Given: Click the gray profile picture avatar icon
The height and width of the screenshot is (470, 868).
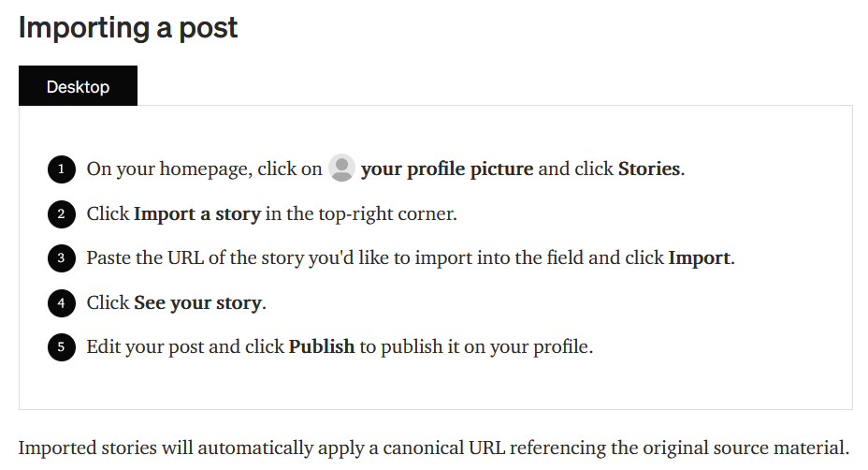Looking at the screenshot, I should 342,169.
